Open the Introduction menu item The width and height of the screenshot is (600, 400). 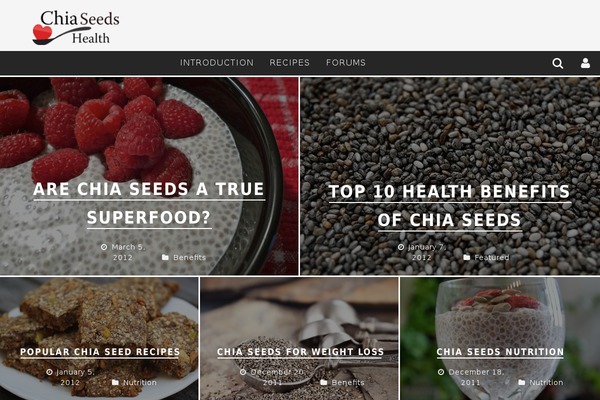(217, 63)
